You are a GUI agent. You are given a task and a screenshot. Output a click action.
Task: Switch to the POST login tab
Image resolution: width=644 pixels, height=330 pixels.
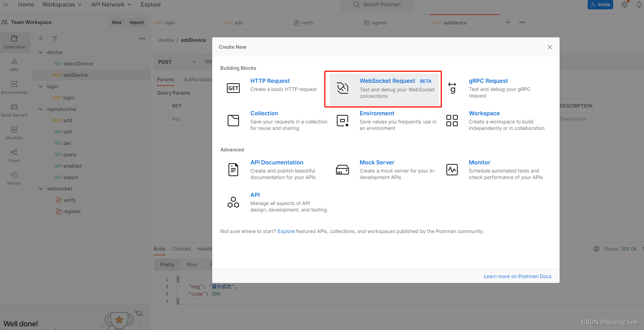point(185,23)
